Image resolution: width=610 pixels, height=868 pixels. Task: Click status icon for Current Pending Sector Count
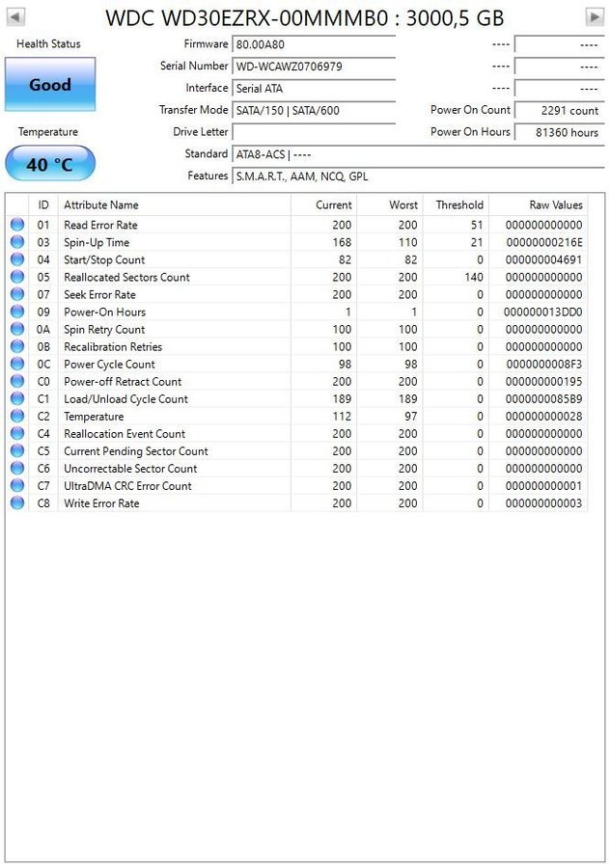(x=17, y=450)
